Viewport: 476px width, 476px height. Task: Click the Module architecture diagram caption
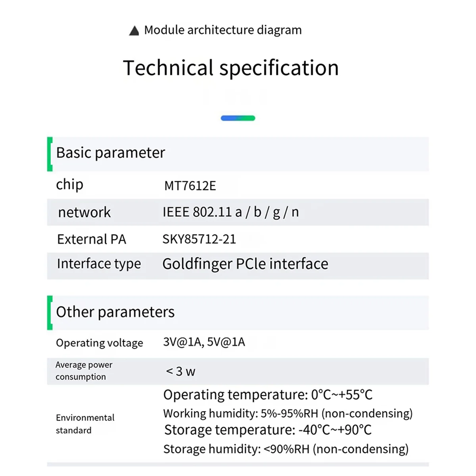tap(223, 30)
